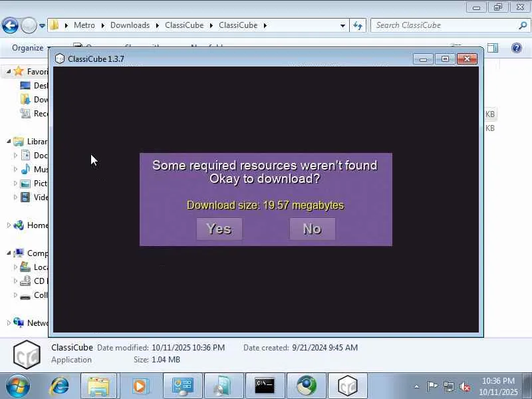The width and height of the screenshot is (532, 399).
Task: Open Control Panel taskbar button
Action: tap(183, 386)
